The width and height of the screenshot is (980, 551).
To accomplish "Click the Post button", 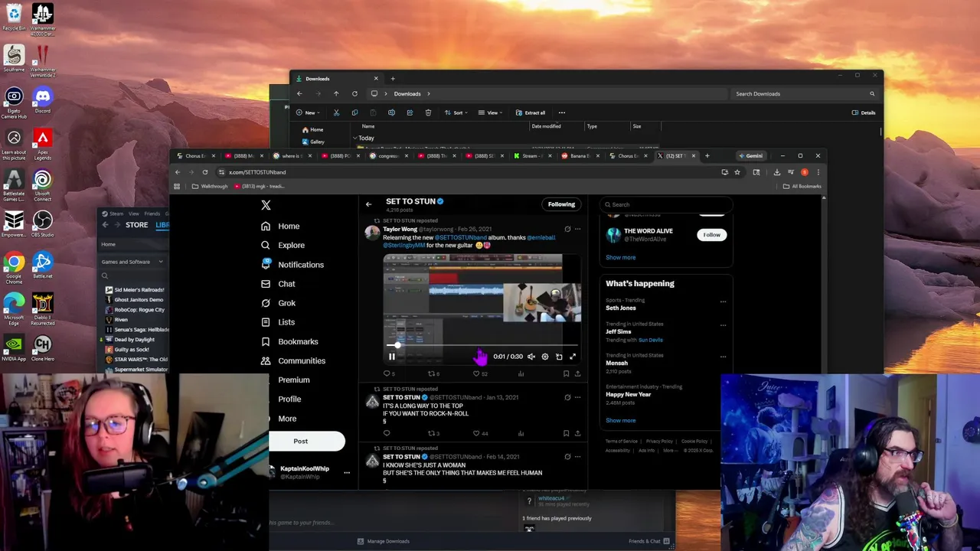I will [307, 441].
